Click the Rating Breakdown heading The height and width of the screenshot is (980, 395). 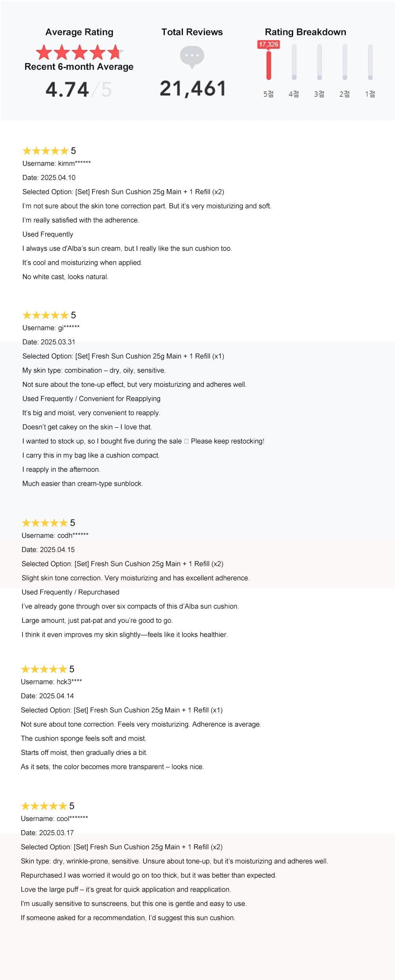[305, 32]
